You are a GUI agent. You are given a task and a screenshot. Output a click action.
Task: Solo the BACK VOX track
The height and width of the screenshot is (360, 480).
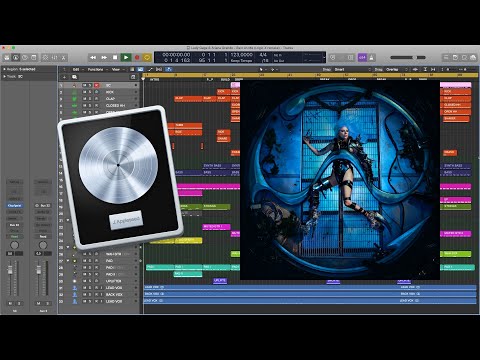tap(90, 295)
